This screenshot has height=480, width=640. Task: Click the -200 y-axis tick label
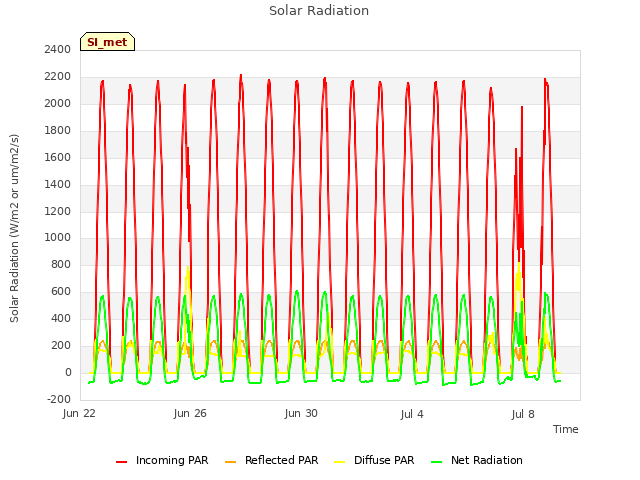(59, 399)
